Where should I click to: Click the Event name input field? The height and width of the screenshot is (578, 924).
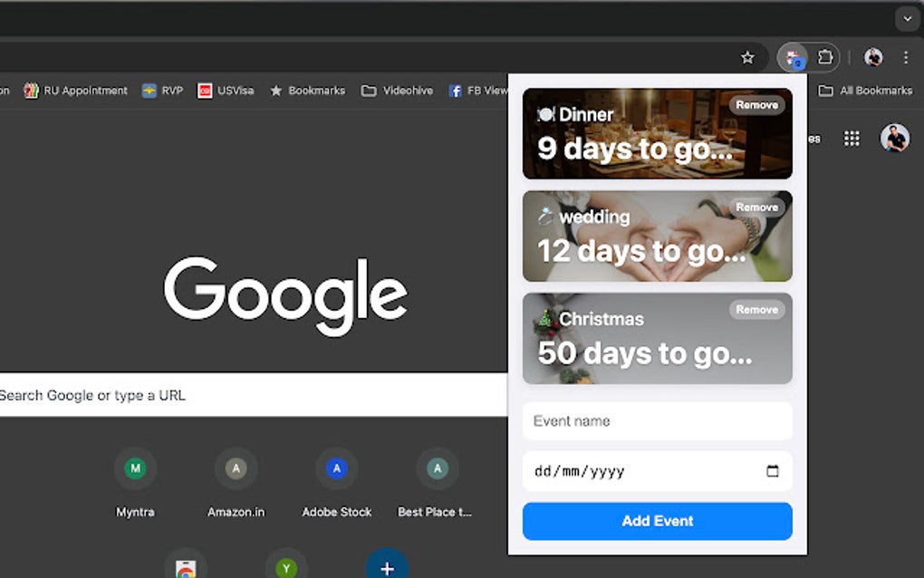click(x=657, y=420)
